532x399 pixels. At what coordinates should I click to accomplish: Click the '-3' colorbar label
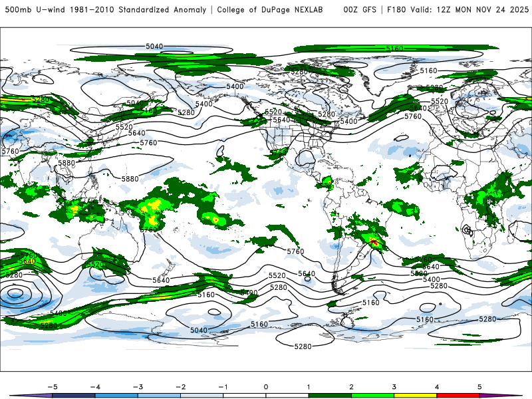tap(138, 387)
